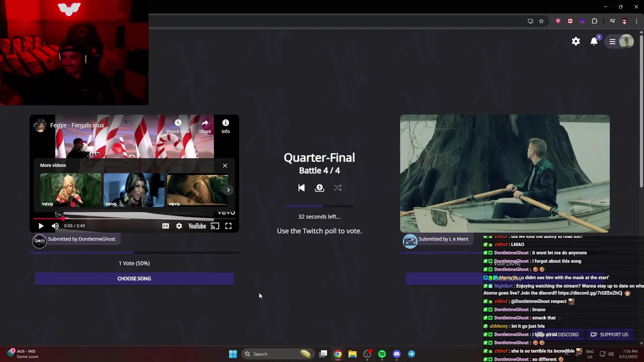Install app icon in address bar
644x362 pixels.
point(530,21)
